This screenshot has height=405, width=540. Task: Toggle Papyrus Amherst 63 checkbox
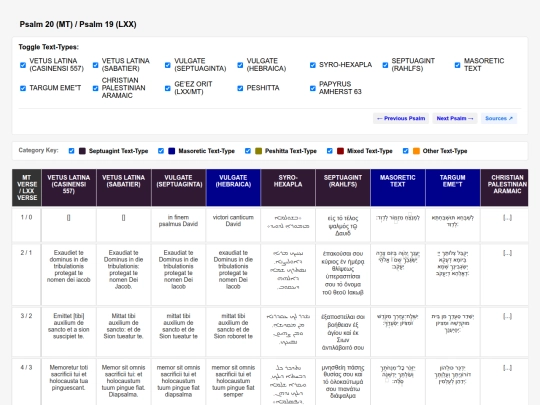coord(313,89)
